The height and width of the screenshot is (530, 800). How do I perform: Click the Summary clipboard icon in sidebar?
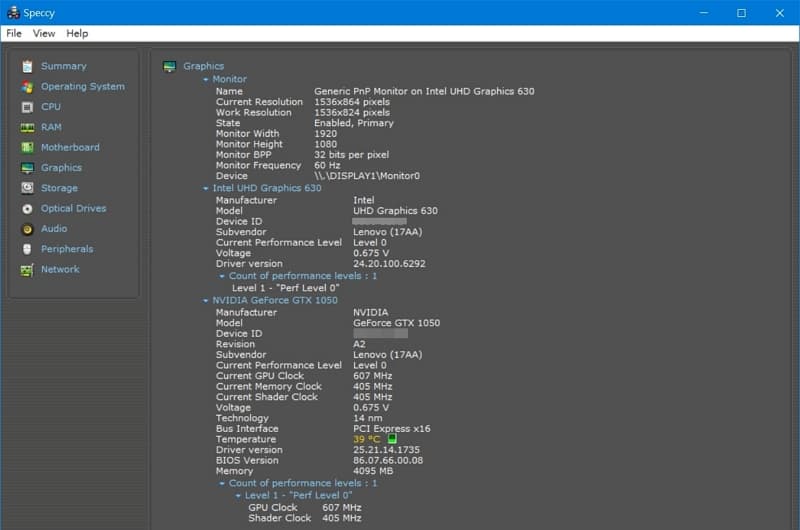tap(28, 66)
